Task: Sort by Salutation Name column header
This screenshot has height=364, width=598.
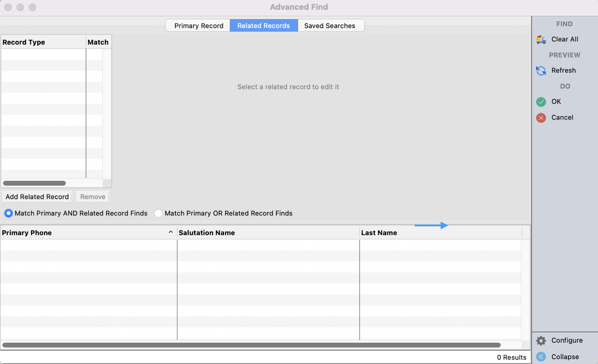Action: (207, 233)
